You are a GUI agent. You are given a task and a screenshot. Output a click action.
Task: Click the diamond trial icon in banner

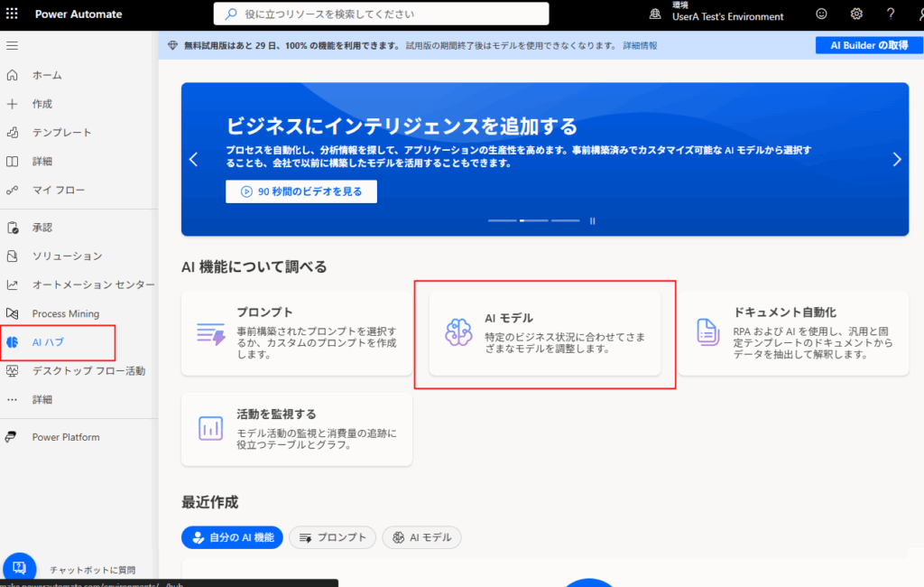172,45
